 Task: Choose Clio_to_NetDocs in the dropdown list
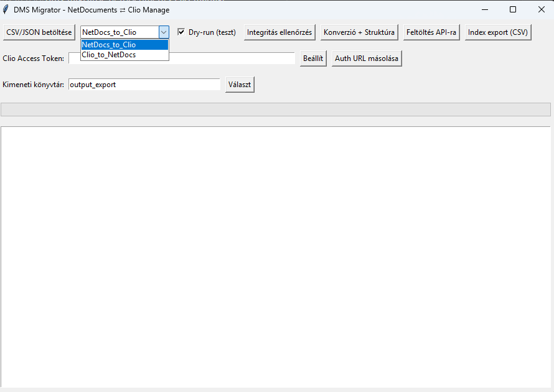coord(124,55)
